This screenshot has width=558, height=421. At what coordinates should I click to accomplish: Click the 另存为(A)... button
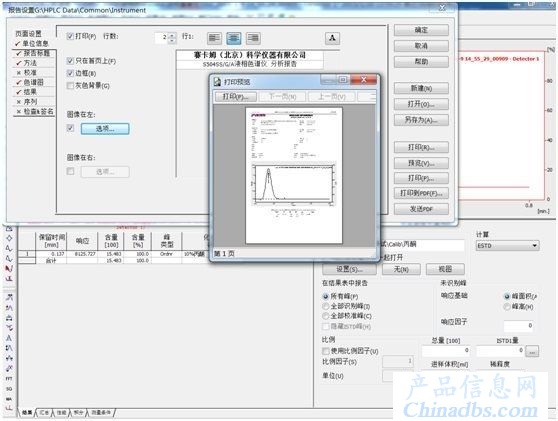[421, 120]
